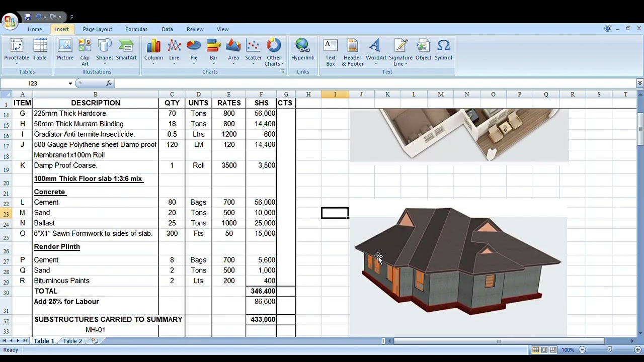The width and height of the screenshot is (644, 362).
Task: Choose the Bar chart type
Action: pos(213,53)
